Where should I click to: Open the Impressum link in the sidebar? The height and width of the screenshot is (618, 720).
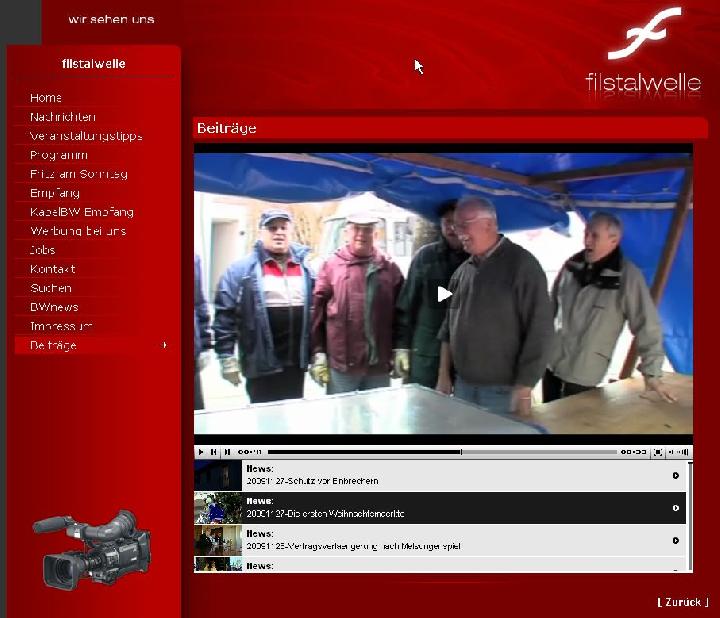click(x=62, y=326)
